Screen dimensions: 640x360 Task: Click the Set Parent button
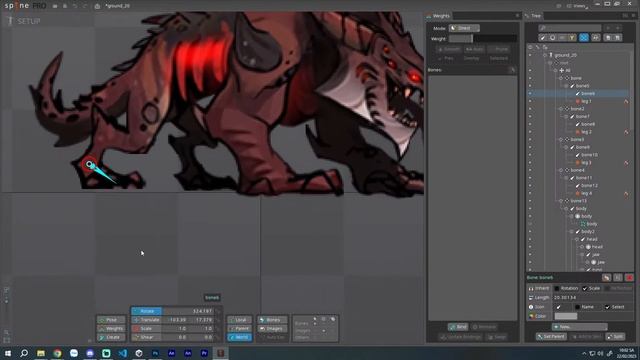551,337
